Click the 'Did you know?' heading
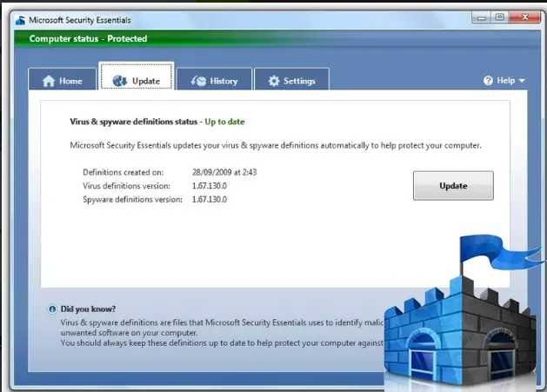This screenshot has height=392, width=547. click(x=88, y=309)
